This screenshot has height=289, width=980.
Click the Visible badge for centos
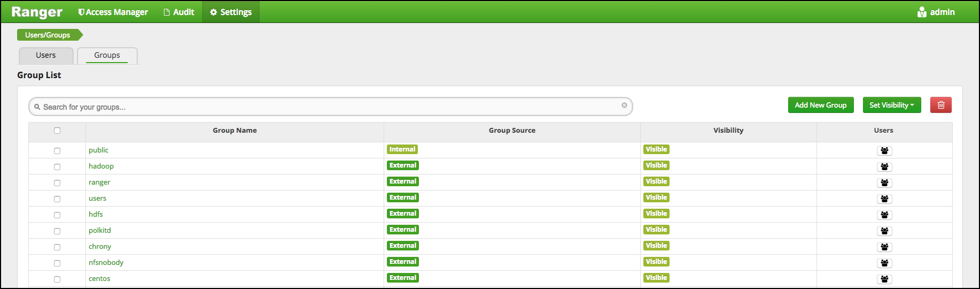coord(656,278)
